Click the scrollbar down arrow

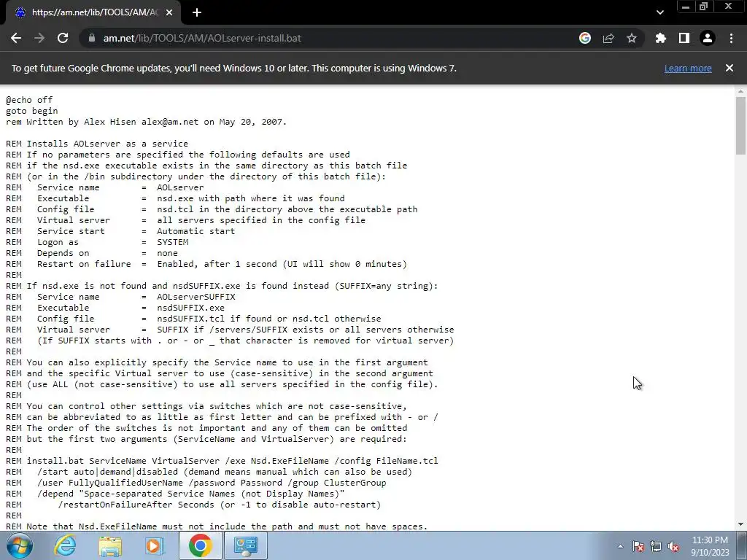740,524
